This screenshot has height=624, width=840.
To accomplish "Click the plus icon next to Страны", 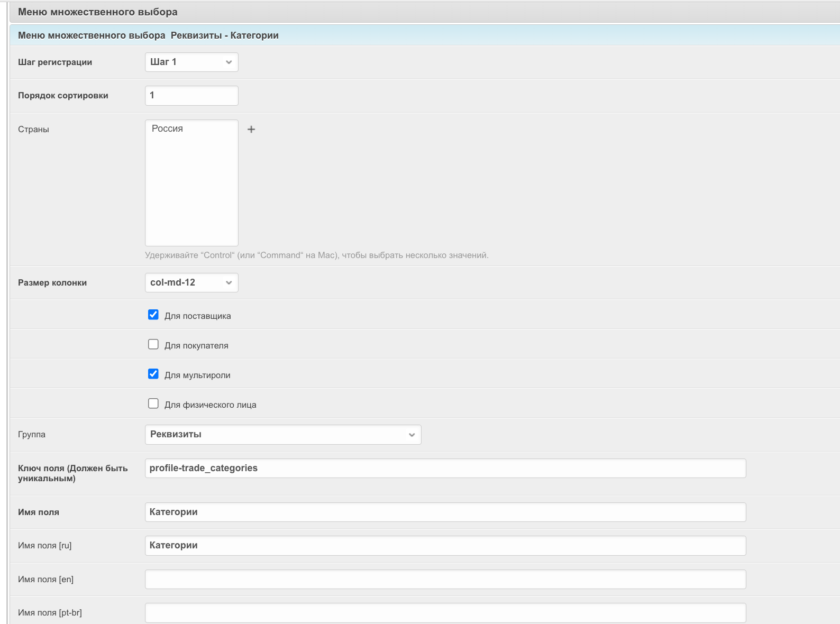I will (251, 129).
